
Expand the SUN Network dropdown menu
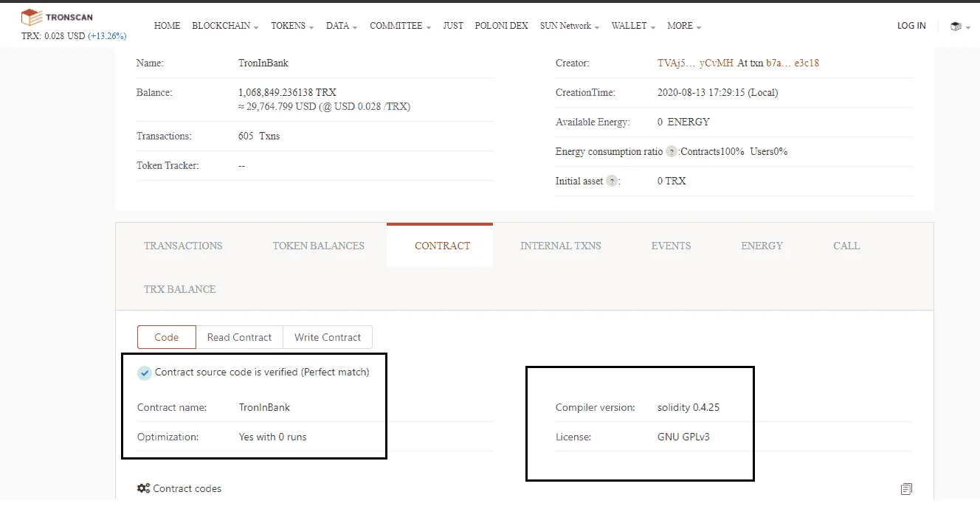coord(570,26)
